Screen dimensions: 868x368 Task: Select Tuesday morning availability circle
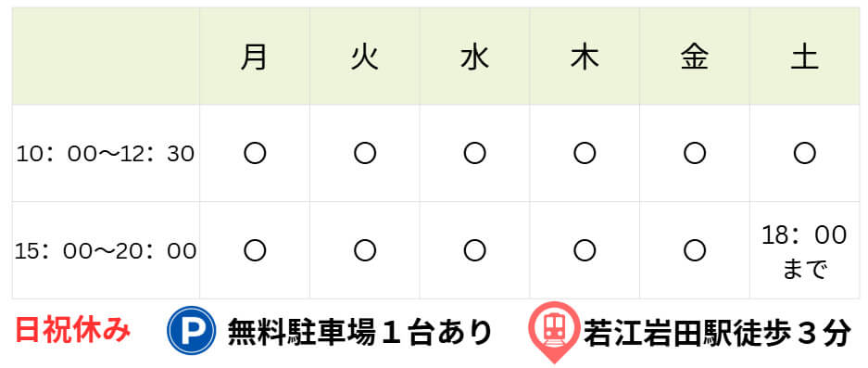(x=365, y=153)
